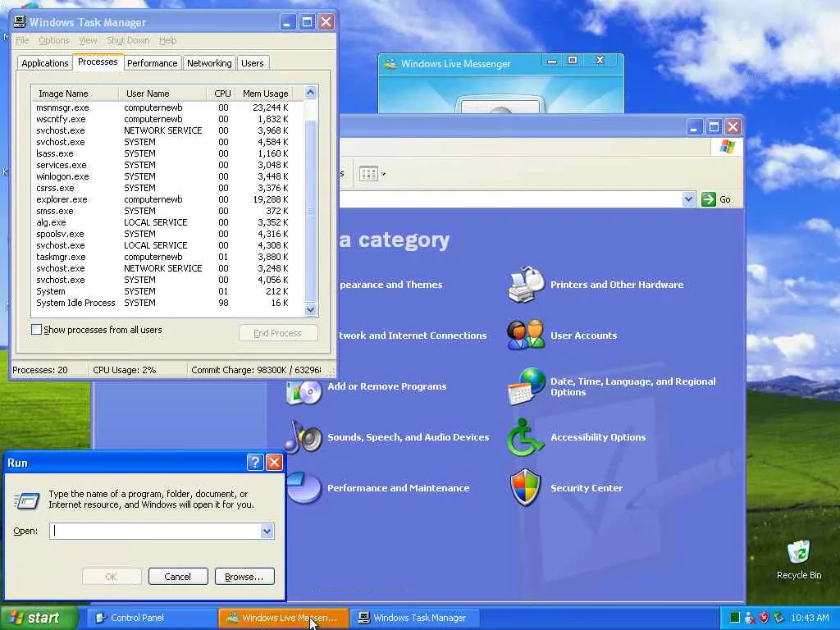Click Cancel in the Run dialog

point(178,577)
